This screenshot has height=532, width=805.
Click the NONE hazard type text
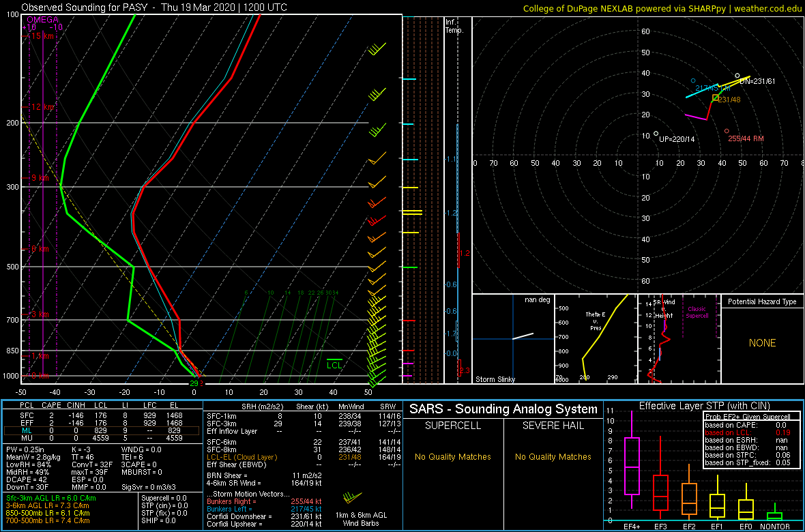tap(762, 343)
